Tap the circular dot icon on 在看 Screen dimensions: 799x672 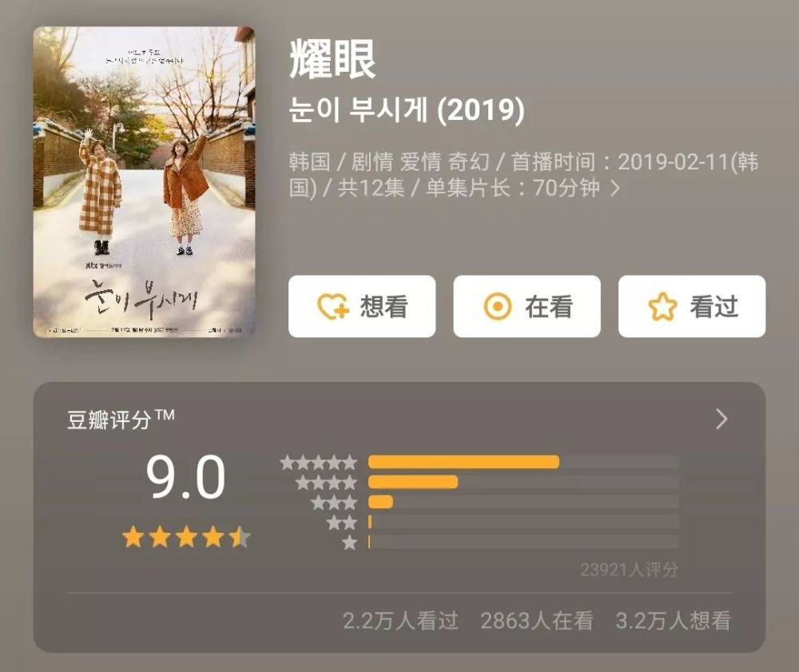point(497,307)
